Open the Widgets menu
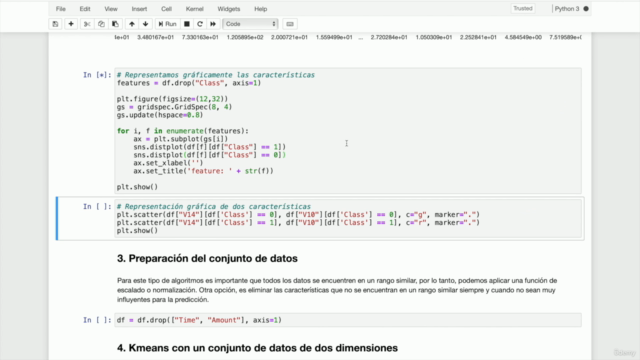Viewport: 640px width, 360px height. (x=229, y=9)
